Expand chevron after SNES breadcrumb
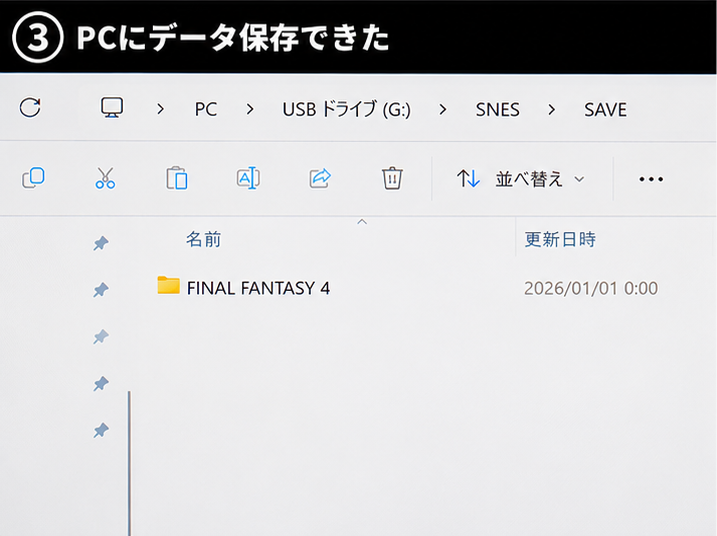 coord(552,109)
